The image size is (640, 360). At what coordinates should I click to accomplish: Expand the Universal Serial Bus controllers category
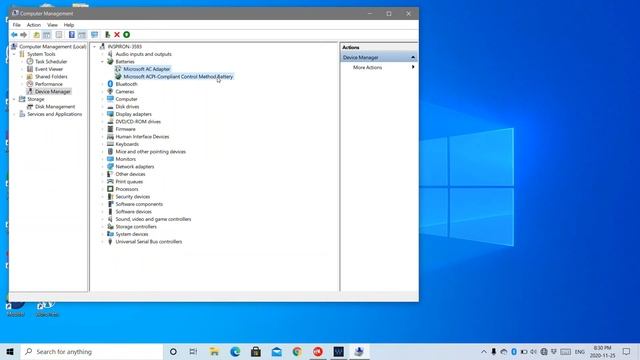(x=102, y=242)
